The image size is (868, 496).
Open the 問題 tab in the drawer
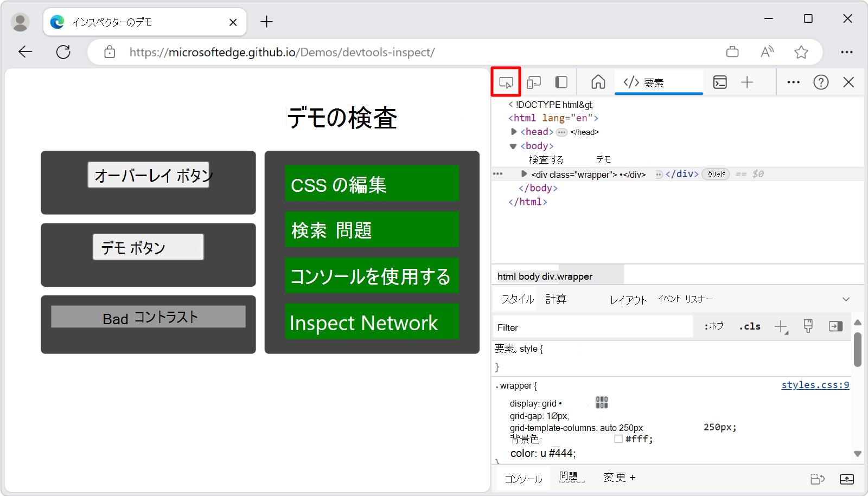tap(571, 478)
